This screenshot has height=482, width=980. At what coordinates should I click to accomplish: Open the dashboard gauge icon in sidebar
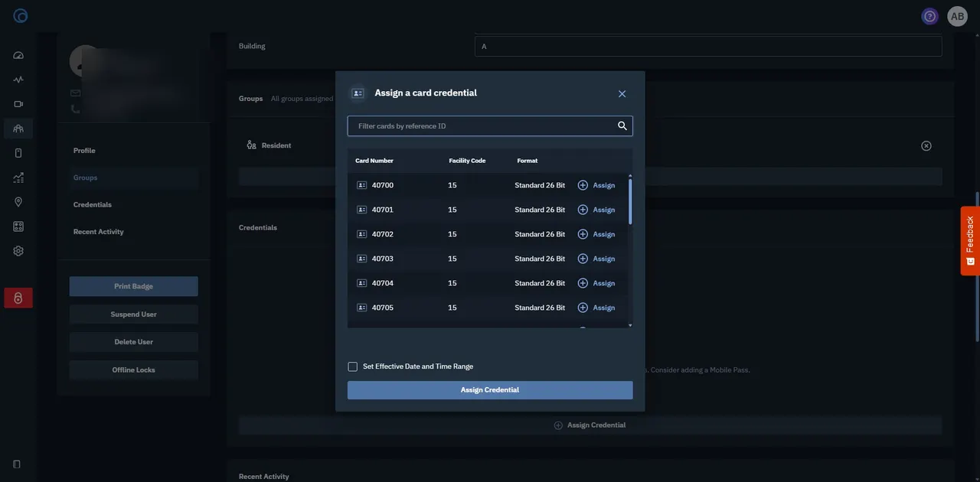18,55
